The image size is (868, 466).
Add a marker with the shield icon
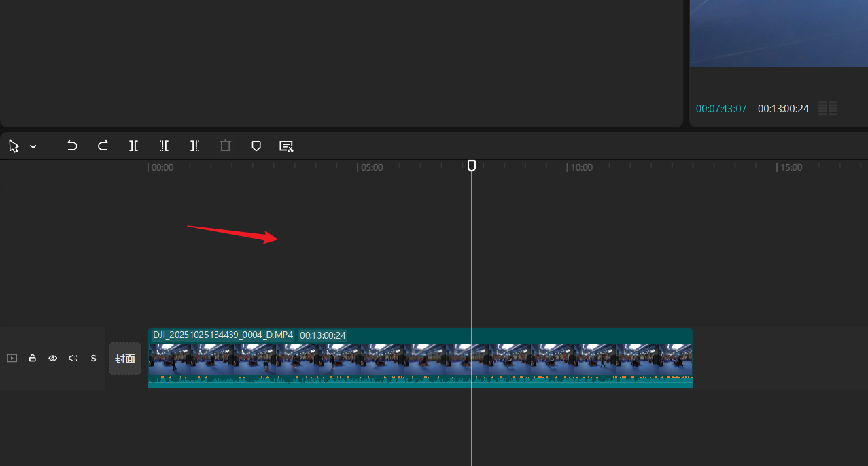point(256,146)
